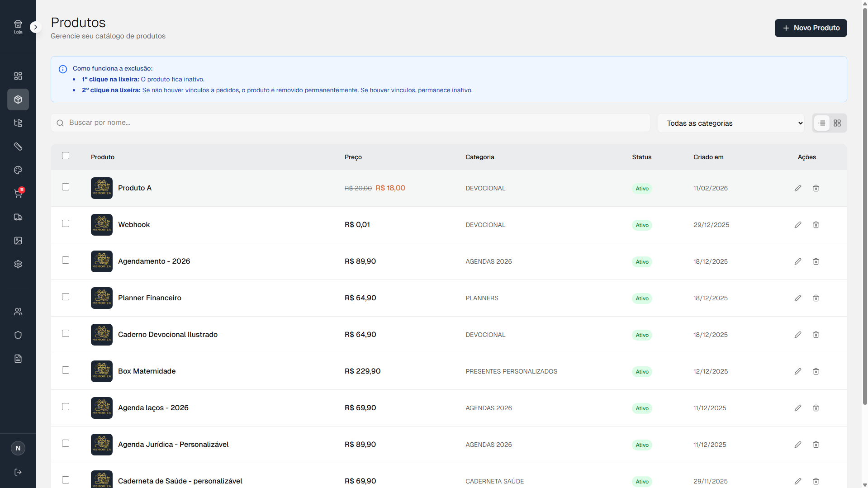Edit Planner Financeiro product
Screen dimensions: 868x488
798,298
